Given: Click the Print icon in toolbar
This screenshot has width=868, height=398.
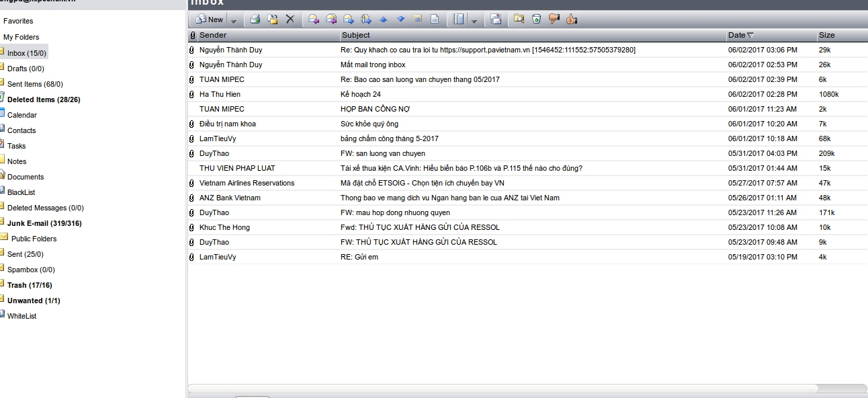Looking at the screenshot, I should click(x=255, y=19).
